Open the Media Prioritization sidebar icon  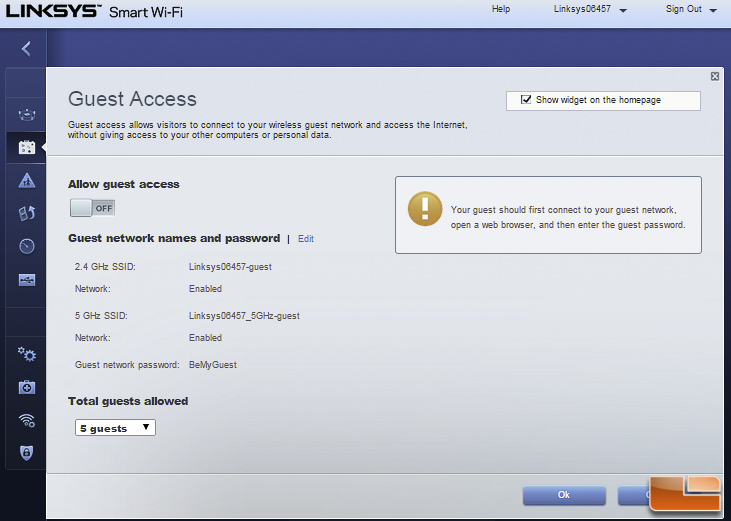coord(27,213)
